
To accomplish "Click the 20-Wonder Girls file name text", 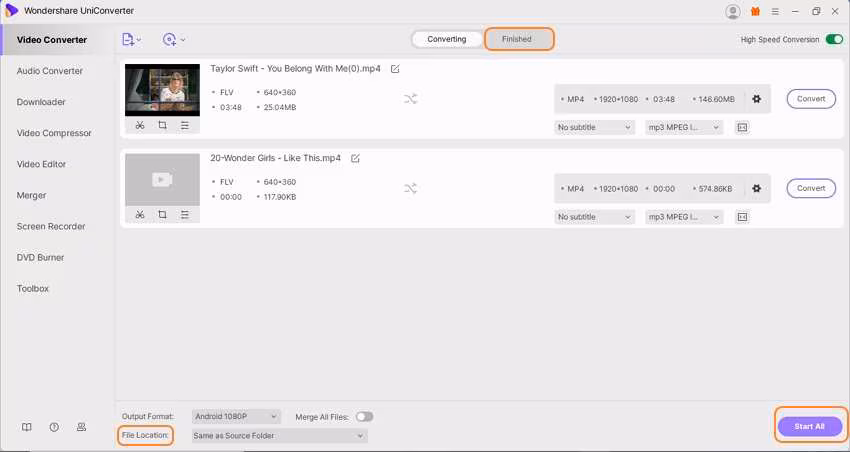I will coord(275,158).
